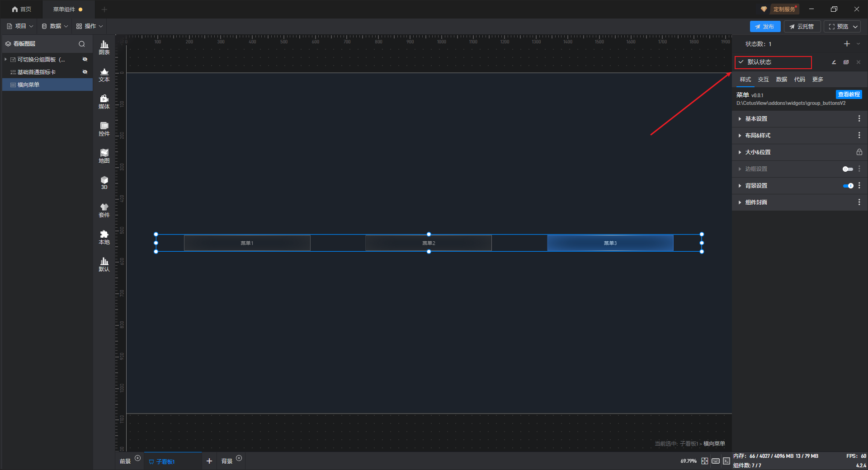Image resolution: width=868 pixels, height=470 pixels.
Task: Expand the 背景设置 section
Action: [x=740, y=186]
